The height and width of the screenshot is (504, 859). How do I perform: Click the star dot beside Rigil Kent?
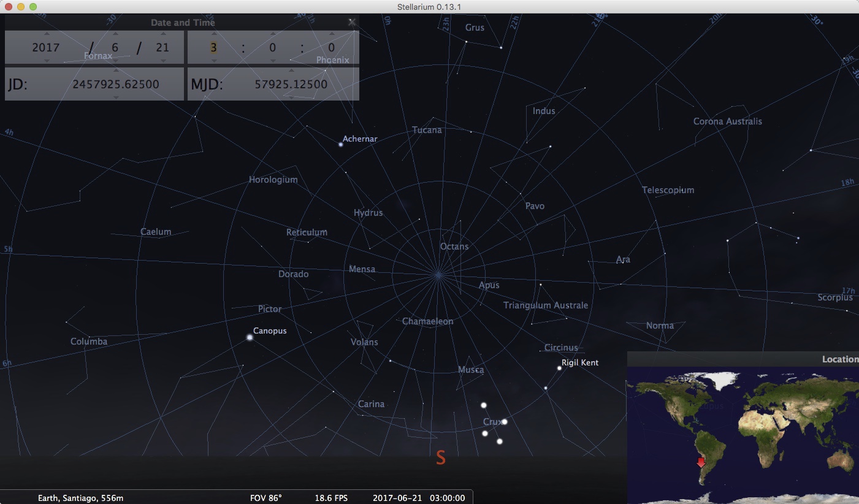pyautogui.click(x=559, y=368)
